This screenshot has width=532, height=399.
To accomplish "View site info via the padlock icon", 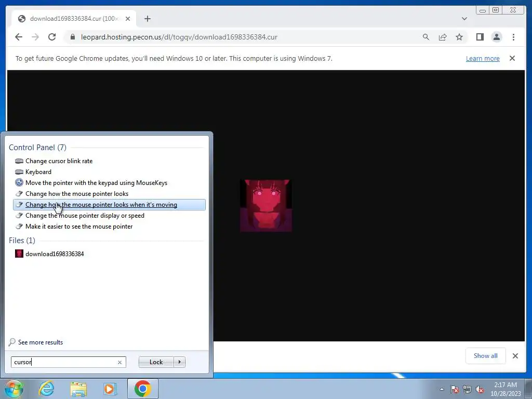I will [x=73, y=37].
